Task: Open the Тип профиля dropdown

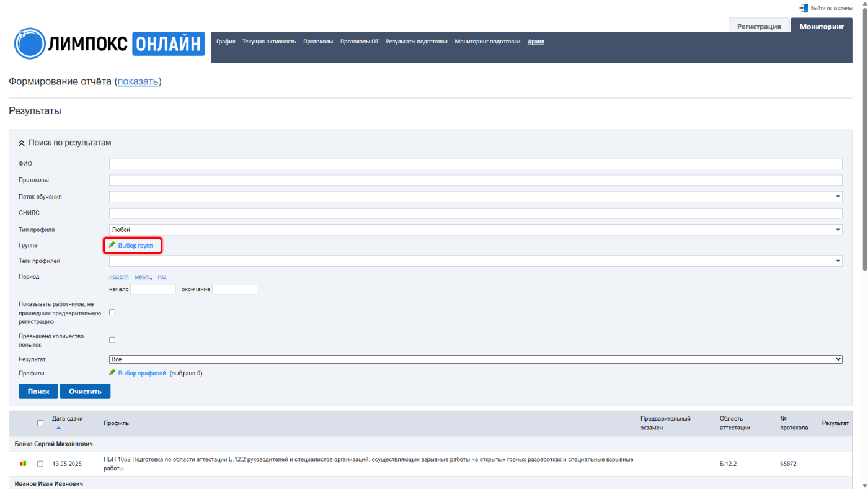Action: tap(476, 230)
